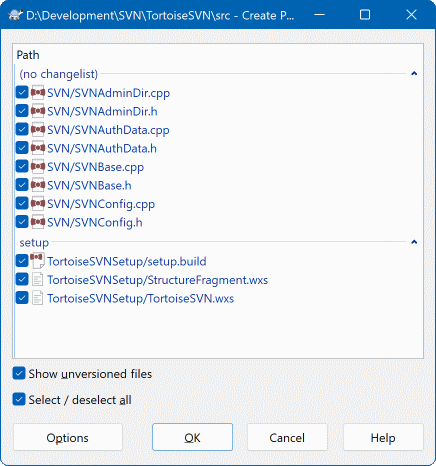Select the SVN/SVNAdminDir.h file name
The width and height of the screenshot is (436, 466).
click(x=102, y=111)
